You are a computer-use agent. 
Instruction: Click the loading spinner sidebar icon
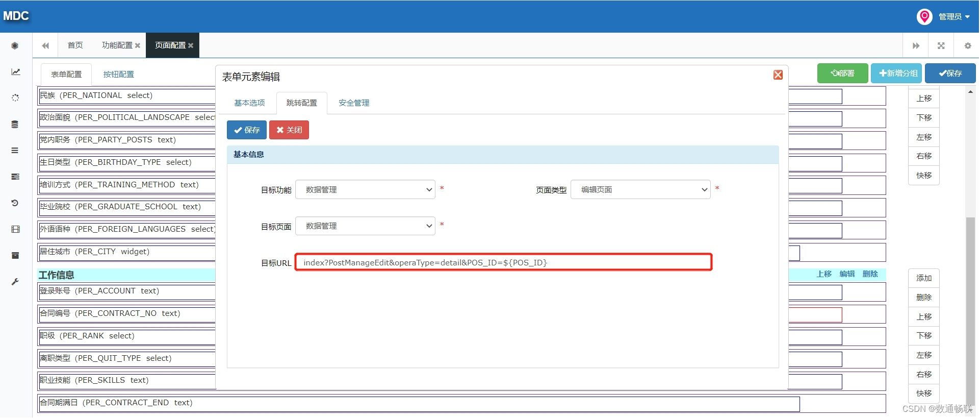point(15,98)
